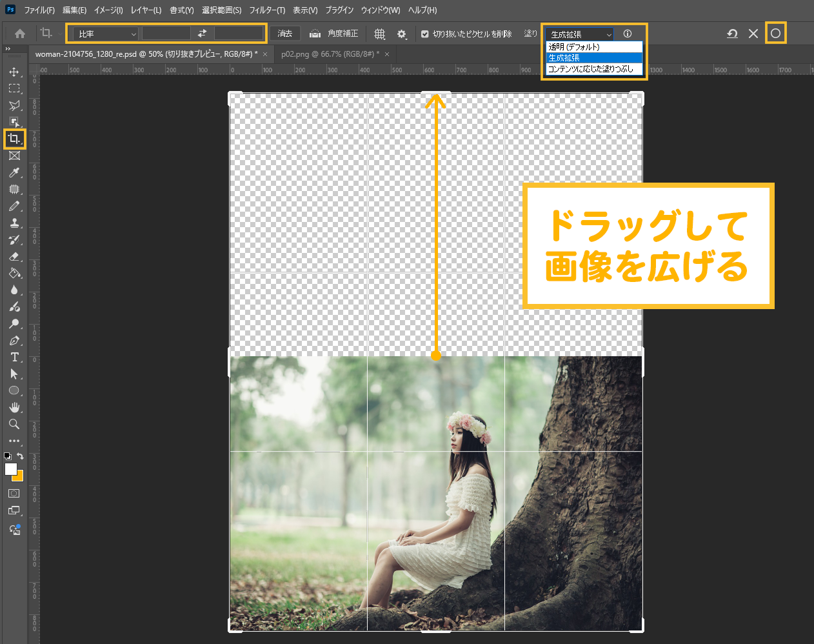The width and height of the screenshot is (814, 644).
Task: Select the Pencil tool
Action: point(14,206)
